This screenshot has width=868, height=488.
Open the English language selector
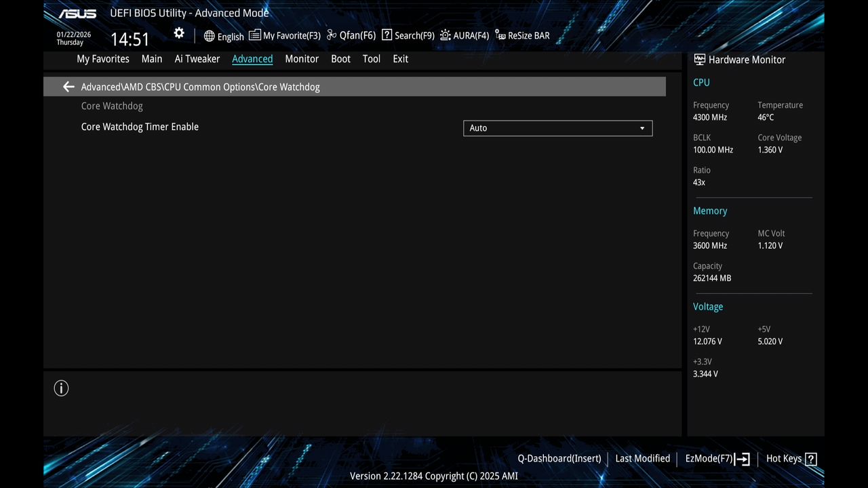(x=224, y=36)
